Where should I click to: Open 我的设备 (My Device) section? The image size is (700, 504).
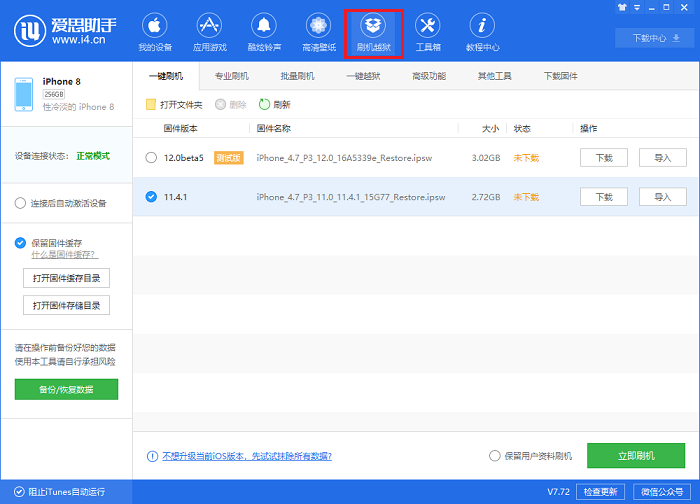154,33
